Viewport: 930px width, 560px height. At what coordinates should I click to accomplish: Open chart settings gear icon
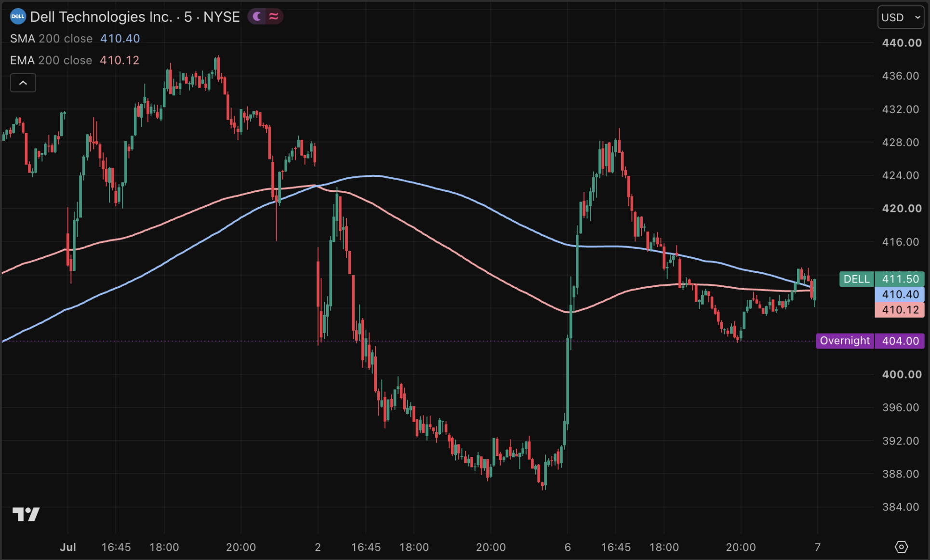pyautogui.click(x=901, y=547)
